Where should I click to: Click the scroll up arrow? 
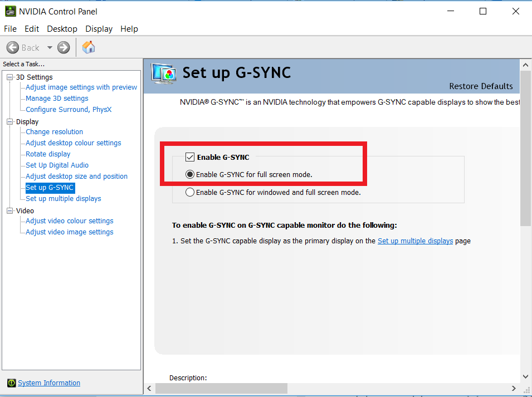coord(525,65)
